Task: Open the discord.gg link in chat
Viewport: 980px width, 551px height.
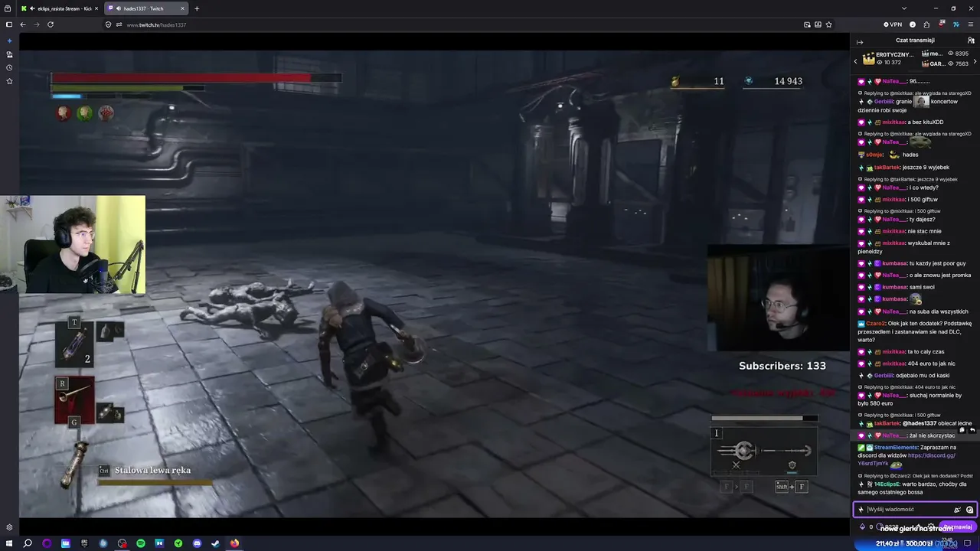Action: (906, 459)
